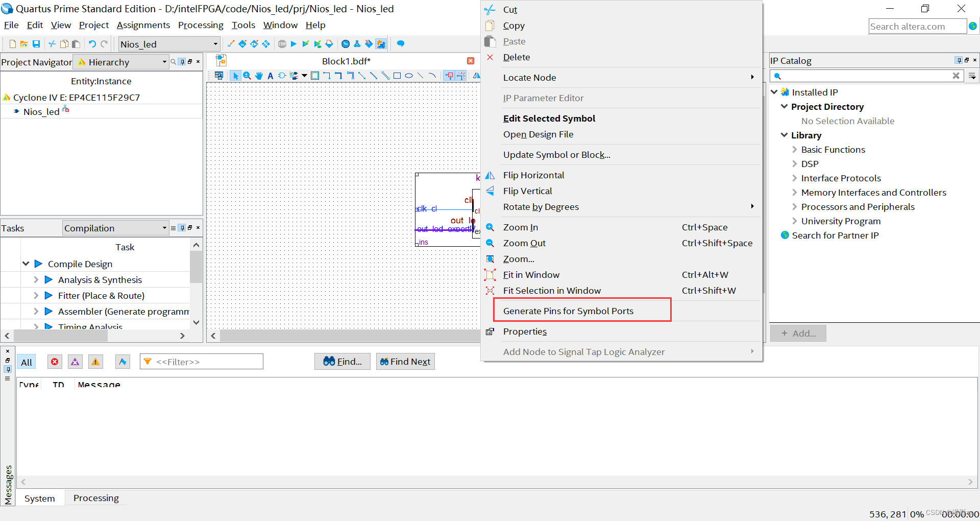Image resolution: width=980 pixels, height=521 pixels.
Task: Open Platform Designer icon in main toolbar
Action: tap(381, 44)
